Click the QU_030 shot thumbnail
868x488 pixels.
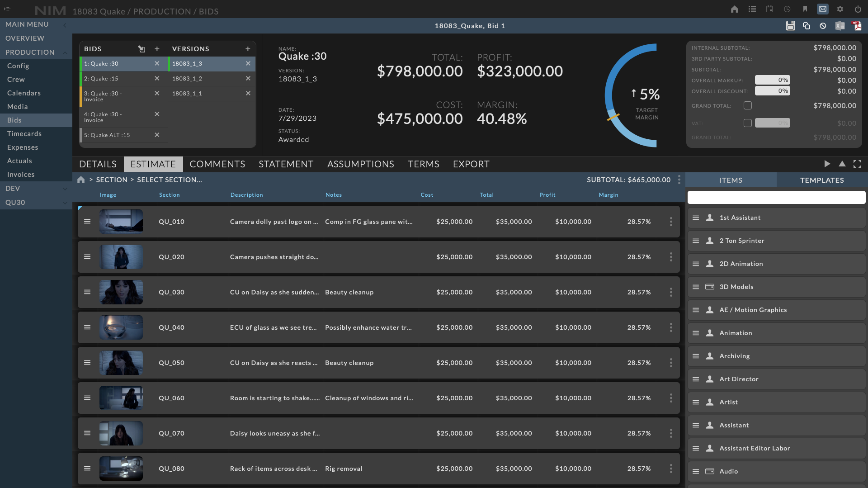(x=121, y=292)
